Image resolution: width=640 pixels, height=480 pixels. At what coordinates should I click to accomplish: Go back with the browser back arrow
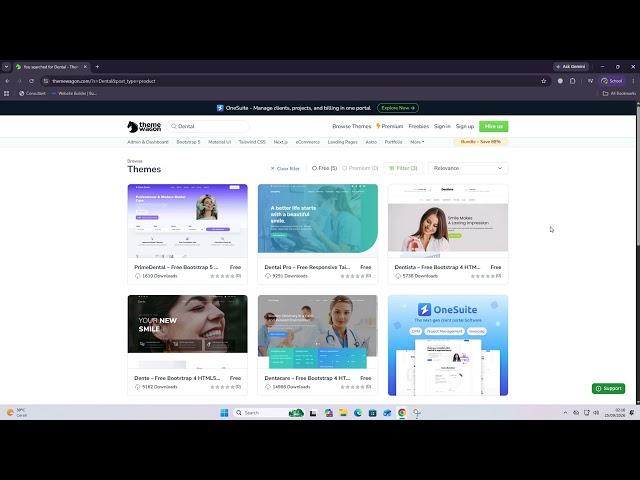tap(7, 81)
